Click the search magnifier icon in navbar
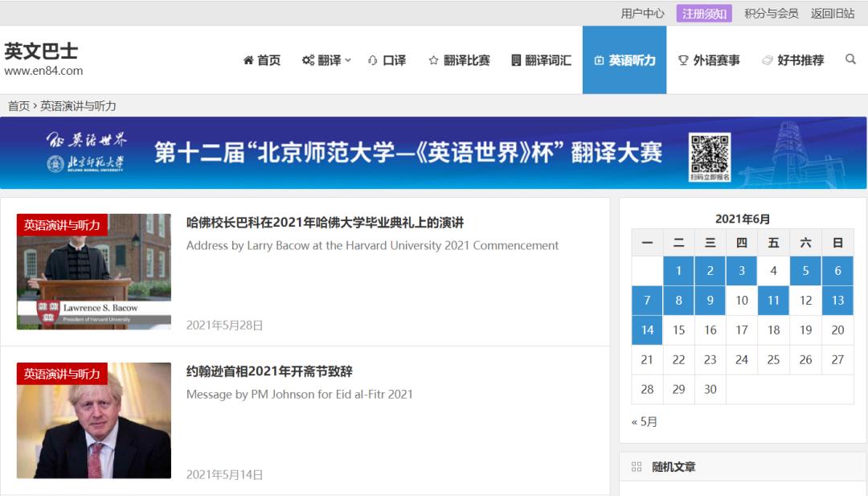This screenshot has height=496, width=868. pos(850,59)
